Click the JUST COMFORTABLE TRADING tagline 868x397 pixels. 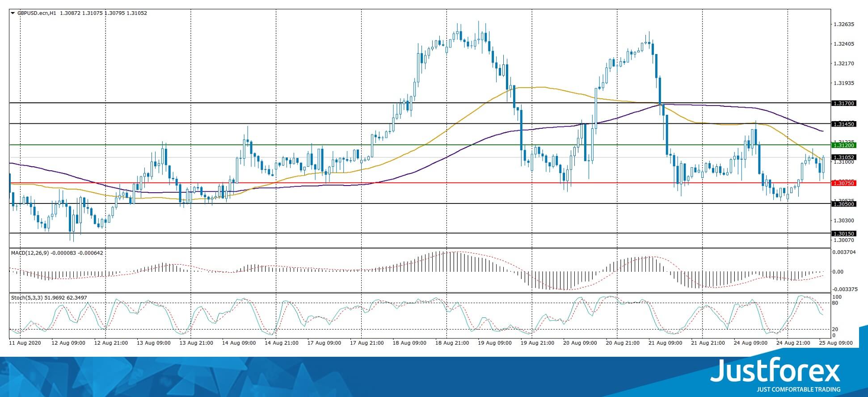click(x=798, y=389)
